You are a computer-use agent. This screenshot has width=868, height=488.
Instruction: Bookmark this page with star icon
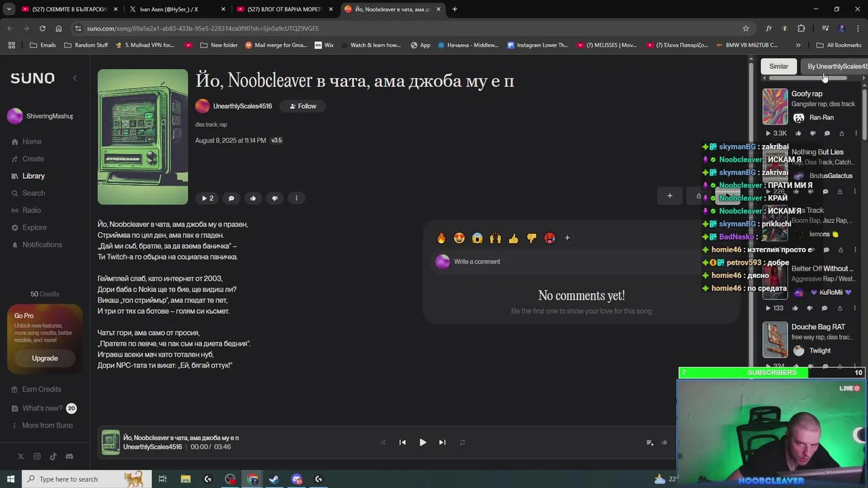[x=746, y=28]
